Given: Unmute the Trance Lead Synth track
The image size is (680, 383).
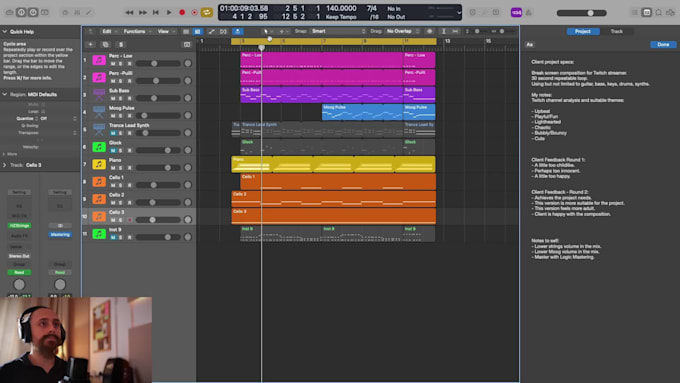Looking at the screenshot, I should tap(113, 133).
